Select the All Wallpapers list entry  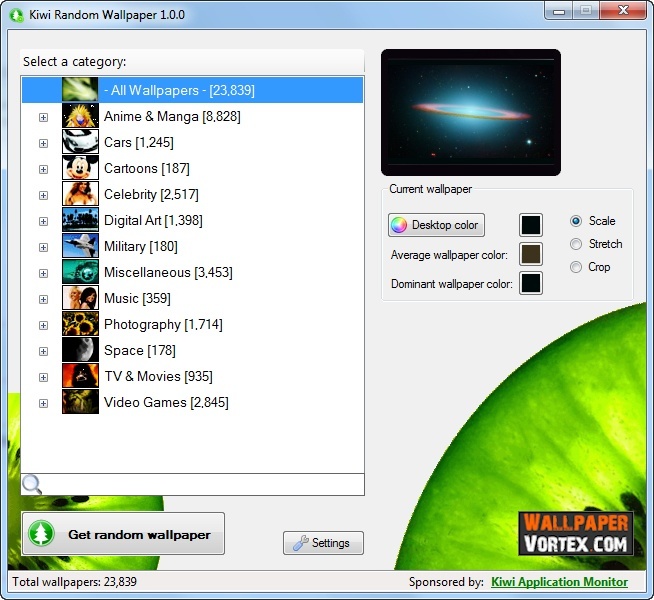tap(179, 90)
